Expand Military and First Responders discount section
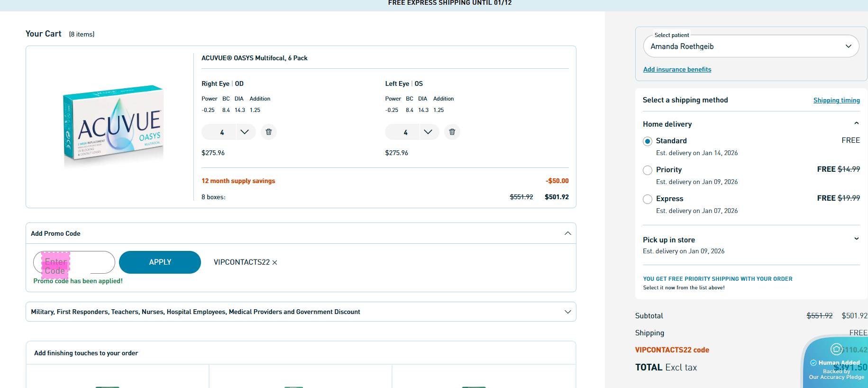This screenshot has height=388, width=868. [567, 312]
